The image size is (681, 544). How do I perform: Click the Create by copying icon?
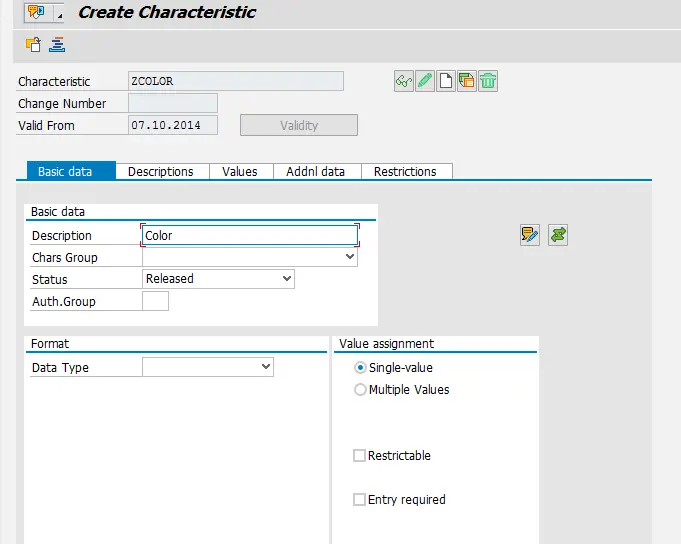467,81
